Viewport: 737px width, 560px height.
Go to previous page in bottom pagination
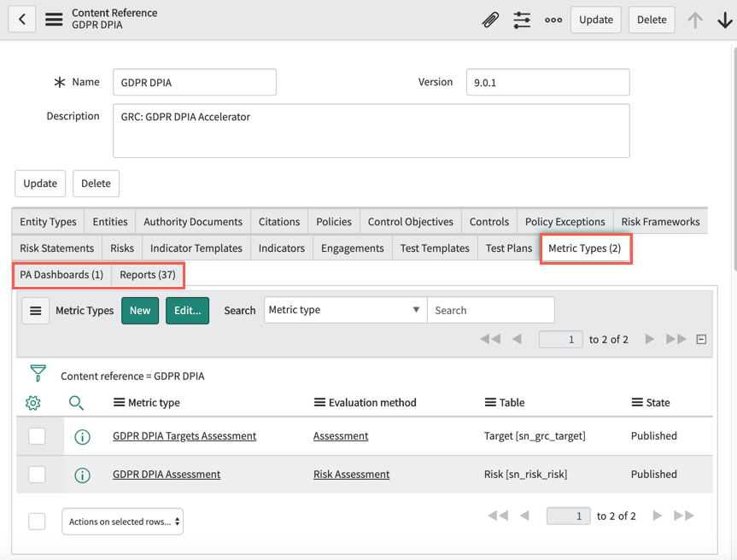(x=525, y=516)
